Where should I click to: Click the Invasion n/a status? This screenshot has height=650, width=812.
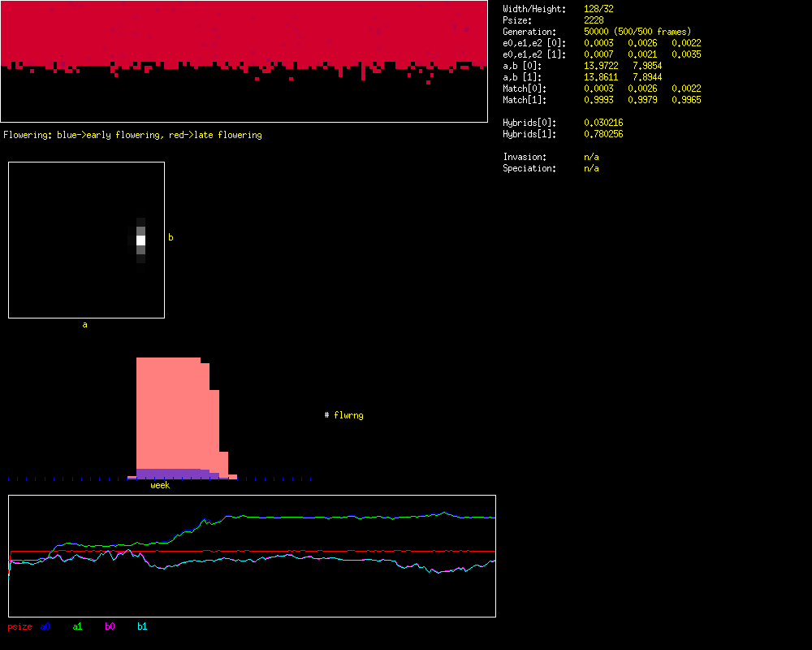(591, 157)
